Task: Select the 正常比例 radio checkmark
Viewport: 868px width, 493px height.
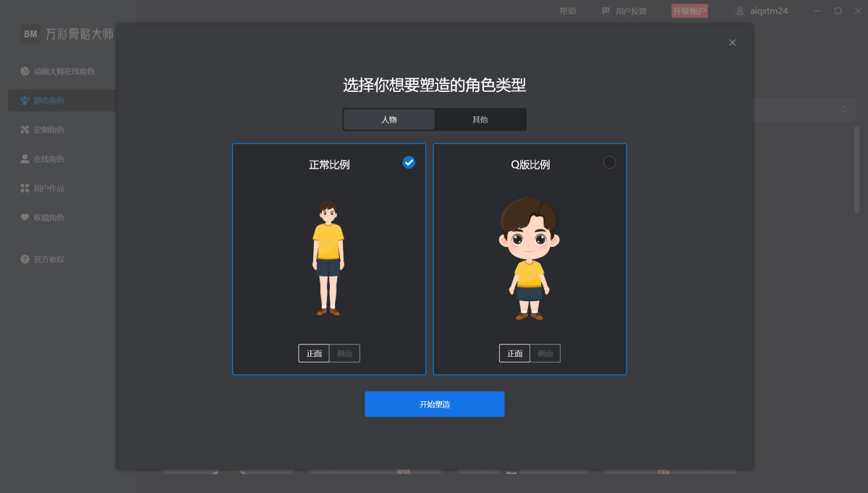Action: tap(409, 162)
